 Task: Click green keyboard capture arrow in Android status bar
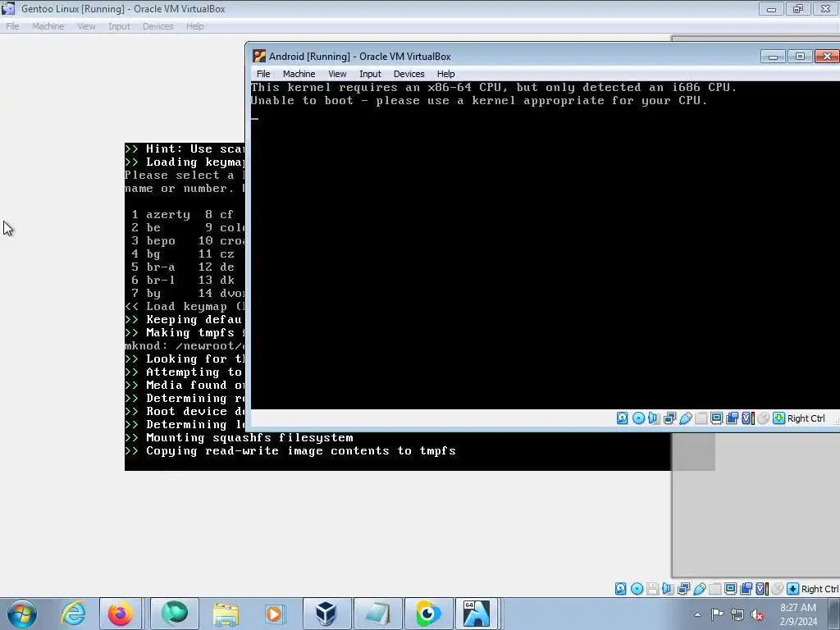click(779, 418)
